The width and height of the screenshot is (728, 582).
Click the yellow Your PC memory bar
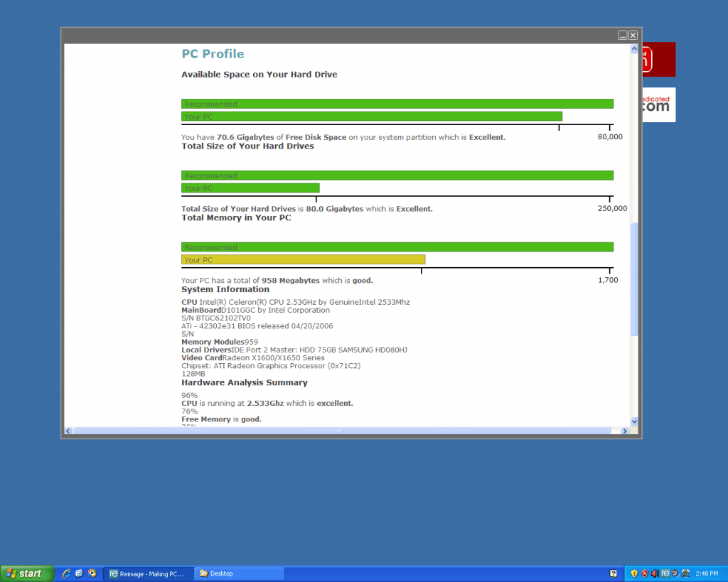[304, 259]
